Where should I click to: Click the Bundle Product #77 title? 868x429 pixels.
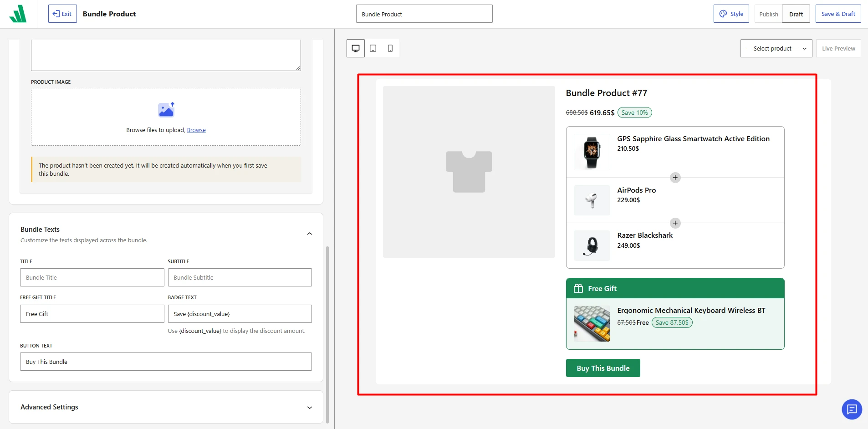[607, 93]
